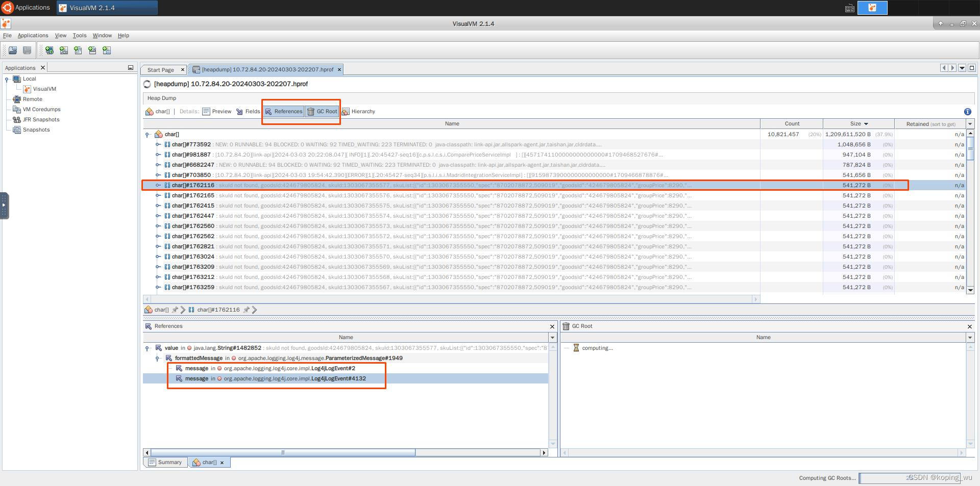Click the pin icon after char[]#1762116 breadcrumb
The height and width of the screenshot is (486, 980).
pos(246,310)
